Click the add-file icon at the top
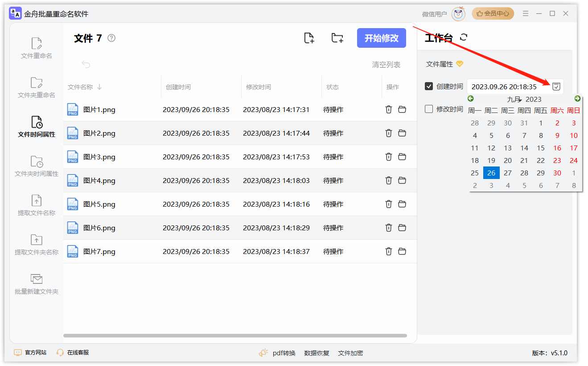Screen dimensions: 588x366 309,38
